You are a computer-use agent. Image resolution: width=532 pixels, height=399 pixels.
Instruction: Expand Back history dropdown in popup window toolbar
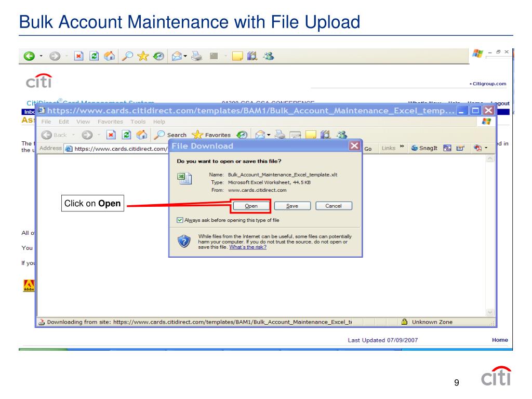coord(73,135)
